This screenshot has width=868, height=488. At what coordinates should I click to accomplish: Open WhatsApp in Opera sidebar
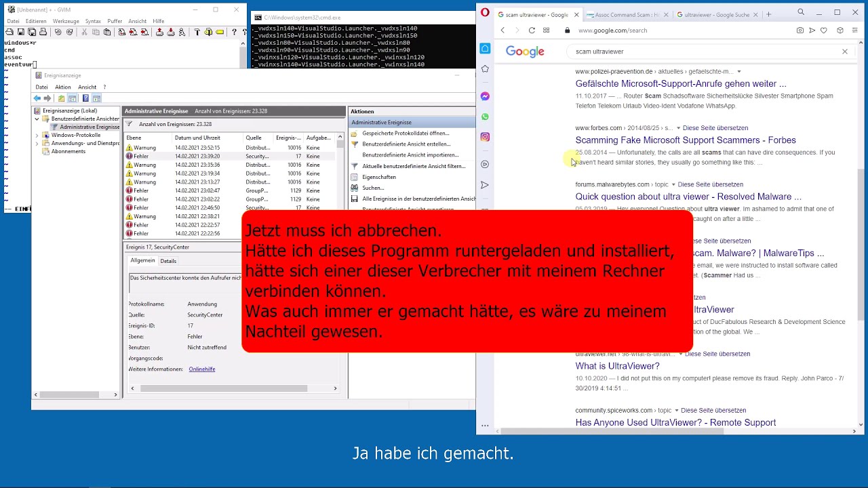485,117
